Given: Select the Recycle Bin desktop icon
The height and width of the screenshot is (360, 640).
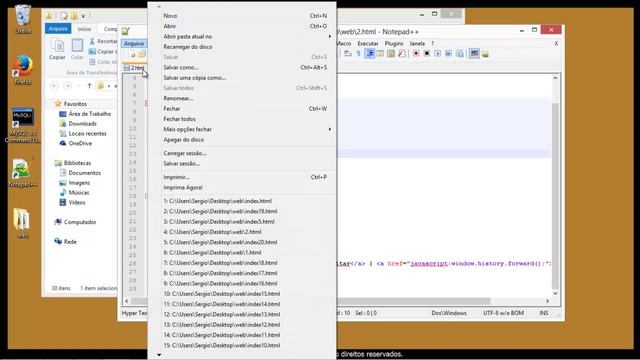Looking at the screenshot, I should coord(23,19).
